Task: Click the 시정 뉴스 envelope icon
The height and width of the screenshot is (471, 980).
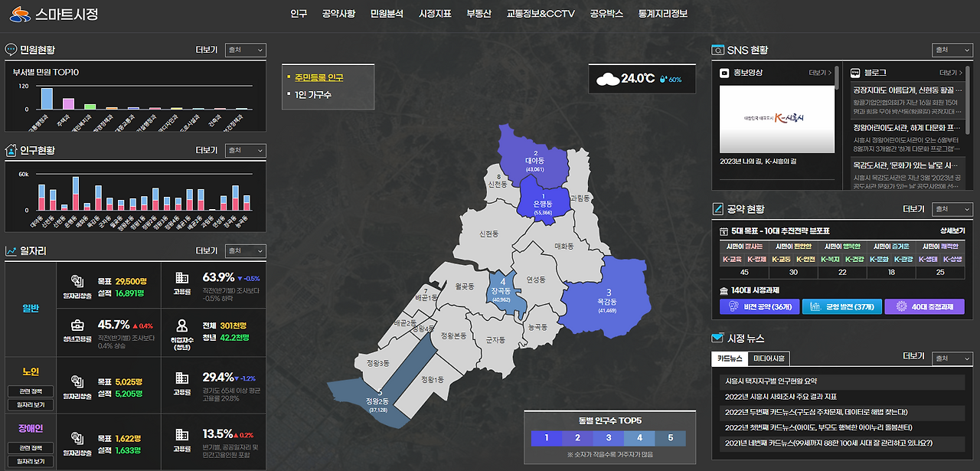Action: [717, 338]
